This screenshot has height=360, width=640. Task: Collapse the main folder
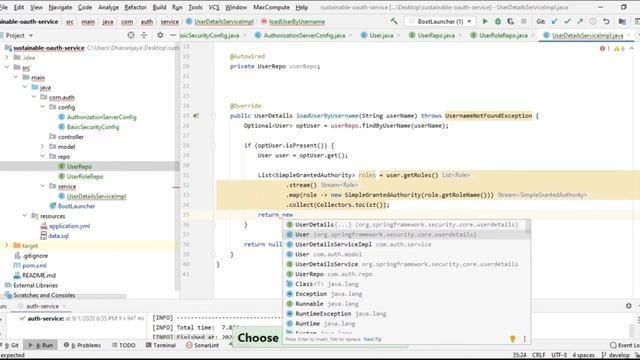[16, 77]
